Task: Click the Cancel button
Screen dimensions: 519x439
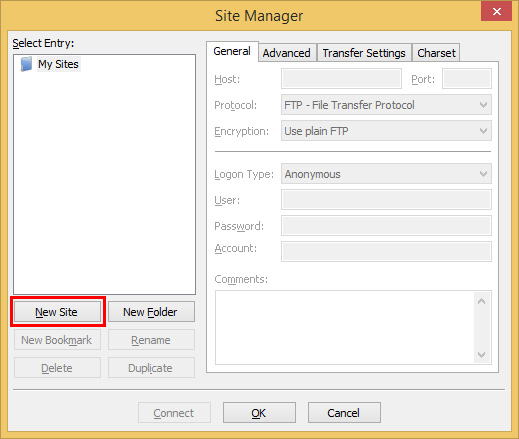Action: [x=344, y=413]
